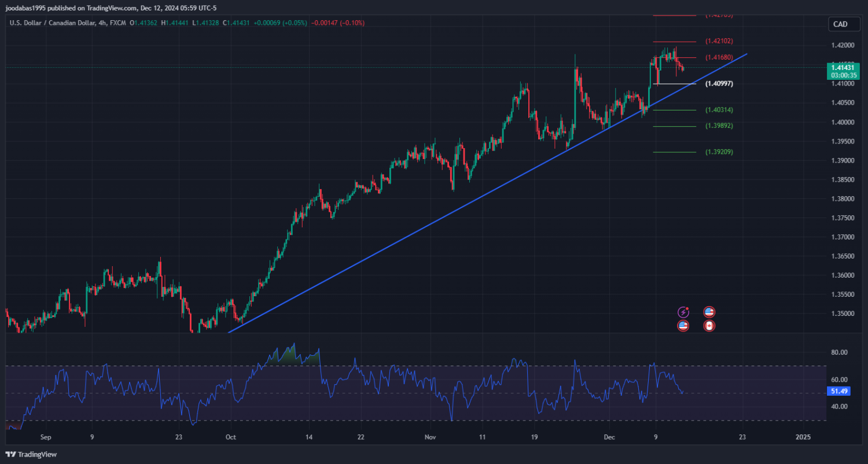Click the US flag icon beside the lightning bolt
The width and height of the screenshot is (868, 464).
[x=683, y=326]
